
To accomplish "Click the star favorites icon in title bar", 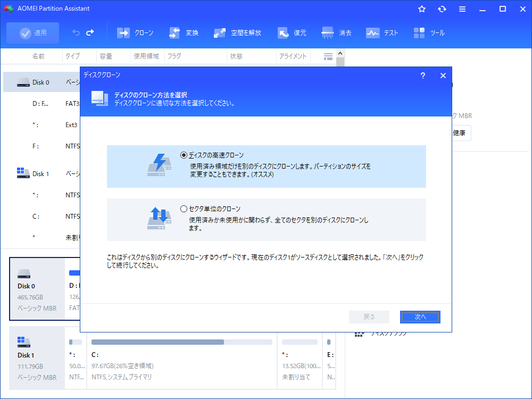I will coord(422,9).
